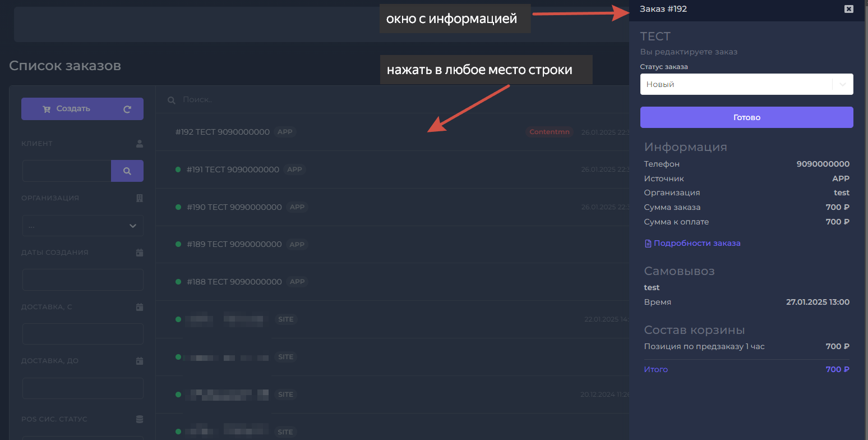Click phone value 9090000000 in Информация
This screenshot has height=440, width=868.
point(823,164)
